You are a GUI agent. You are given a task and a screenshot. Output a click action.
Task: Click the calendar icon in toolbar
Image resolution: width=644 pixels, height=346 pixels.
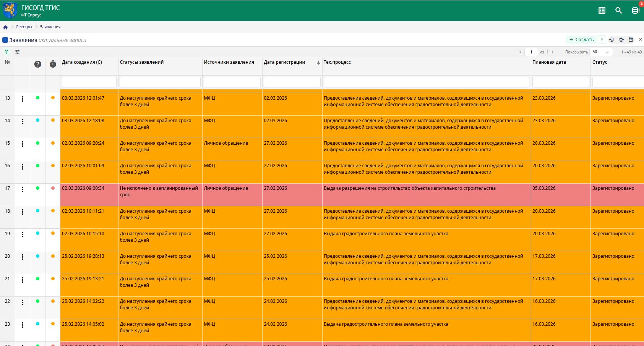point(631,40)
